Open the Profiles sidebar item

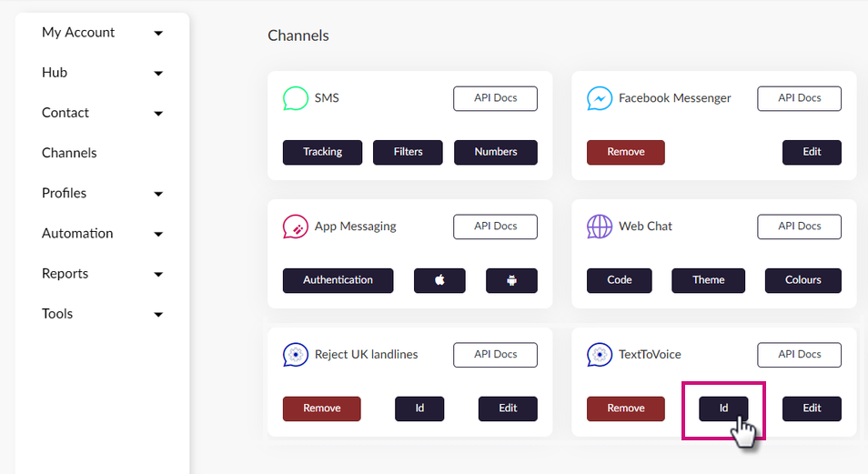pos(65,193)
